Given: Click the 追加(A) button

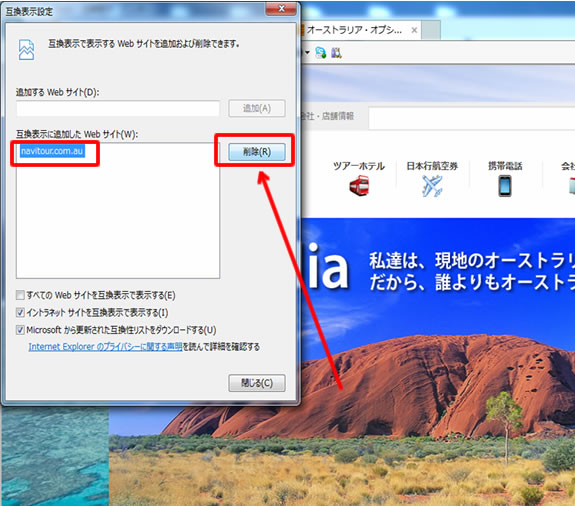Looking at the screenshot, I should 257,109.
